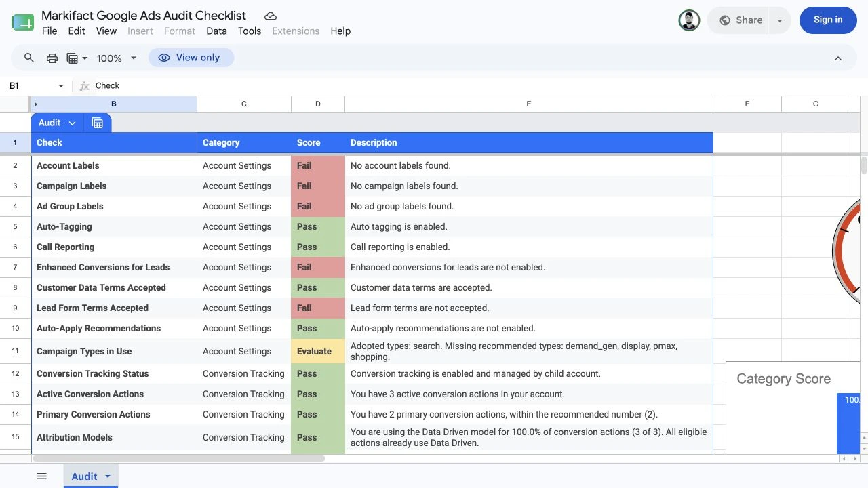
Task: Search the menus with magnifier icon
Action: [x=28, y=58]
